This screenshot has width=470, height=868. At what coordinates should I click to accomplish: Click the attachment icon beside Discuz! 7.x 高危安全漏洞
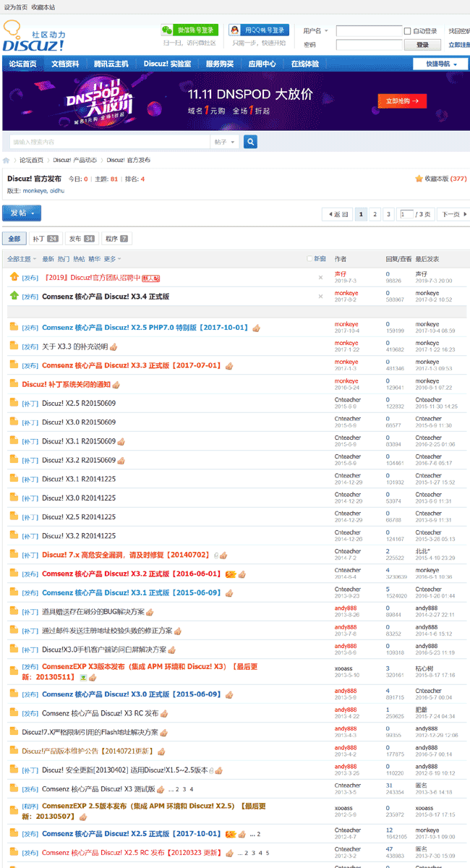click(215, 555)
